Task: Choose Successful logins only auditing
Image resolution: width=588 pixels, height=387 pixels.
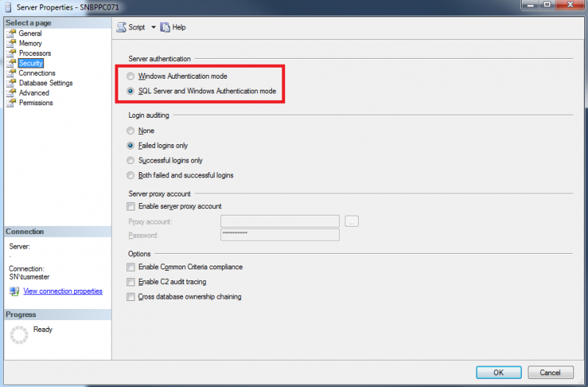Action: click(130, 160)
